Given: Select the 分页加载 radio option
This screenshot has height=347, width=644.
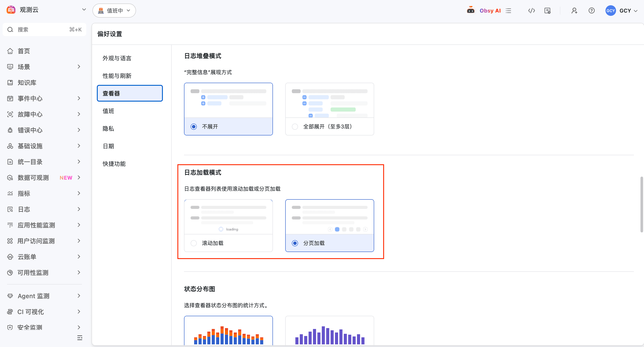Looking at the screenshot, I should coord(295,243).
